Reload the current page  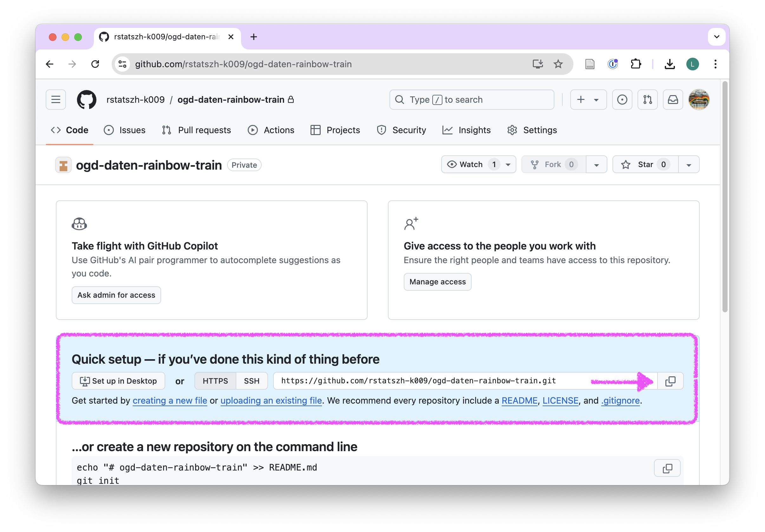click(95, 64)
